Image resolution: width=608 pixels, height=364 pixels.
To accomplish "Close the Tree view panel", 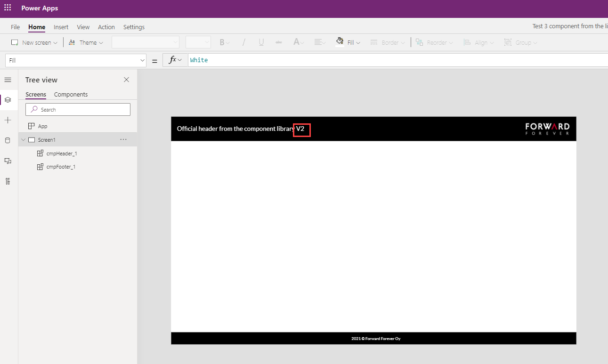I will click(126, 80).
